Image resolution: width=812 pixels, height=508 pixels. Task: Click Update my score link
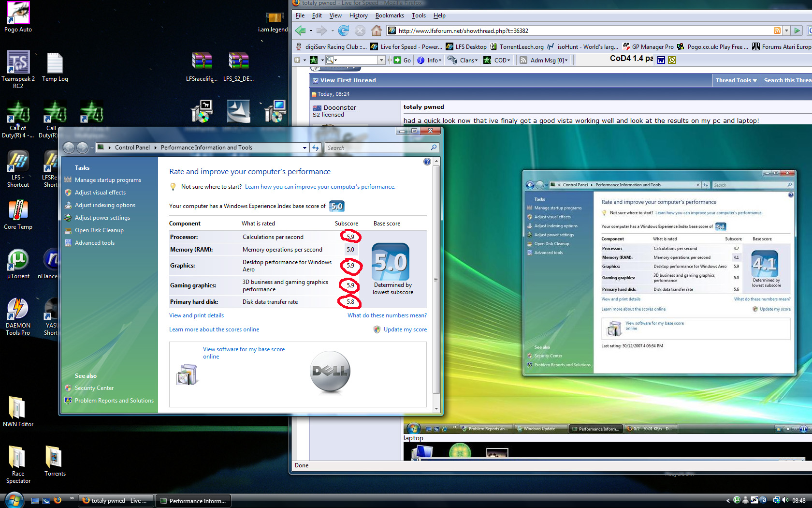click(x=405, y=329)
